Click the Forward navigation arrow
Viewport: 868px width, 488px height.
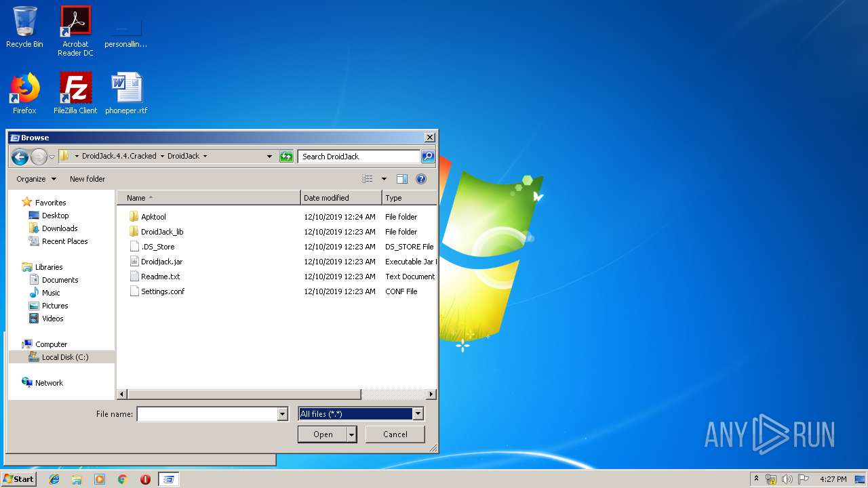39,157
